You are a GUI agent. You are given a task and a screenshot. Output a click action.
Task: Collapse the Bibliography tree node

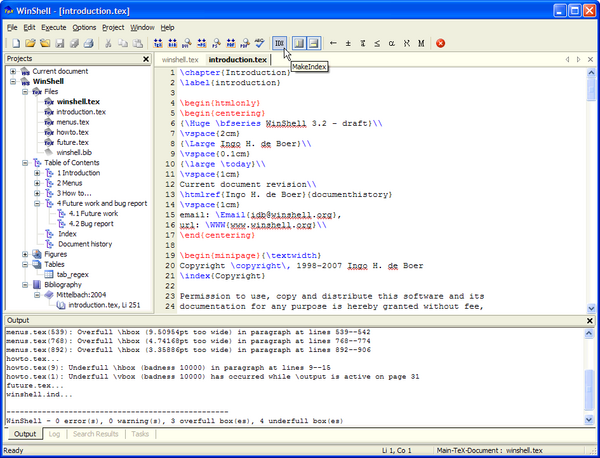click(25, 285)
